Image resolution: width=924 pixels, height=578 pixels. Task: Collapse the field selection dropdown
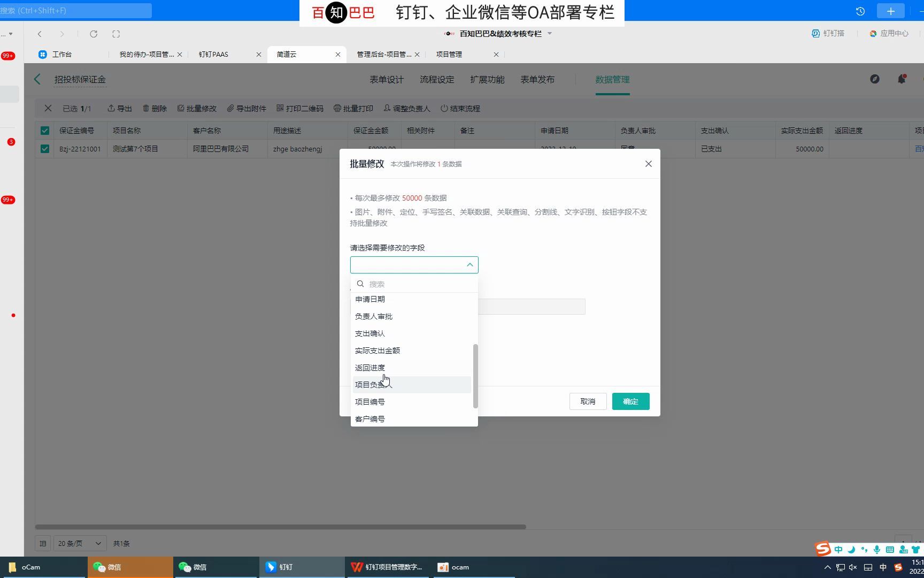470,265
